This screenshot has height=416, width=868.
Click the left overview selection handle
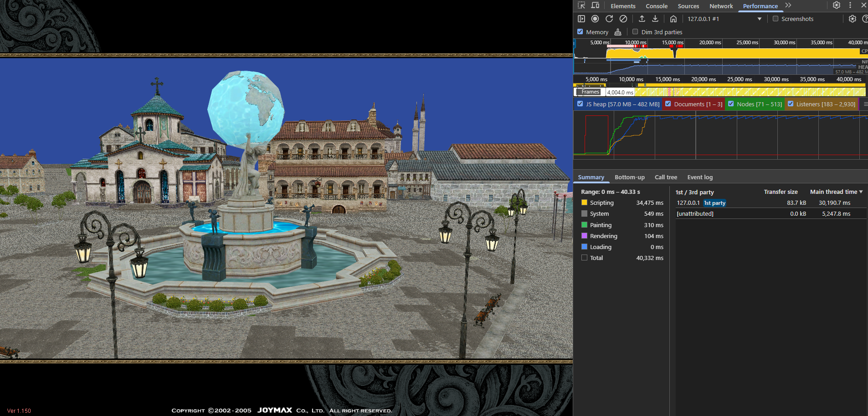(574, 43)
